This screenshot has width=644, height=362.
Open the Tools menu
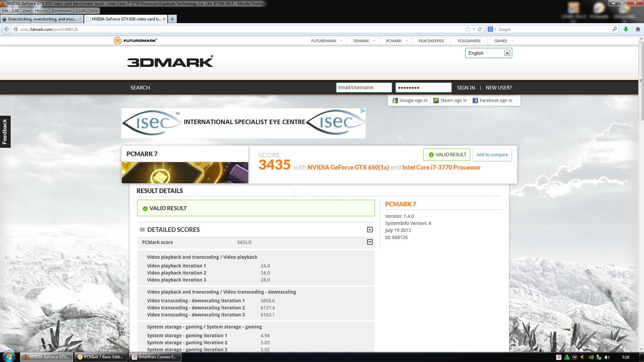pyautogui.click(x=80, y=11)
